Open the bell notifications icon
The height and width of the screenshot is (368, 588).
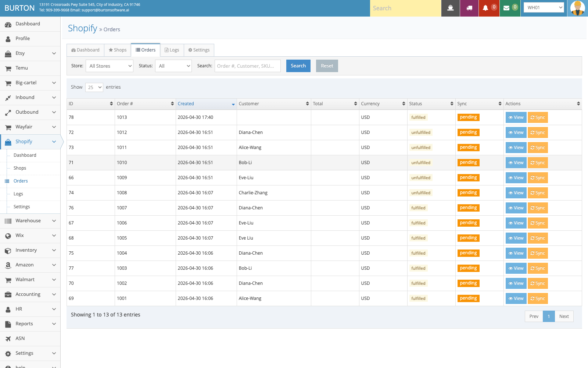[485, 8]
